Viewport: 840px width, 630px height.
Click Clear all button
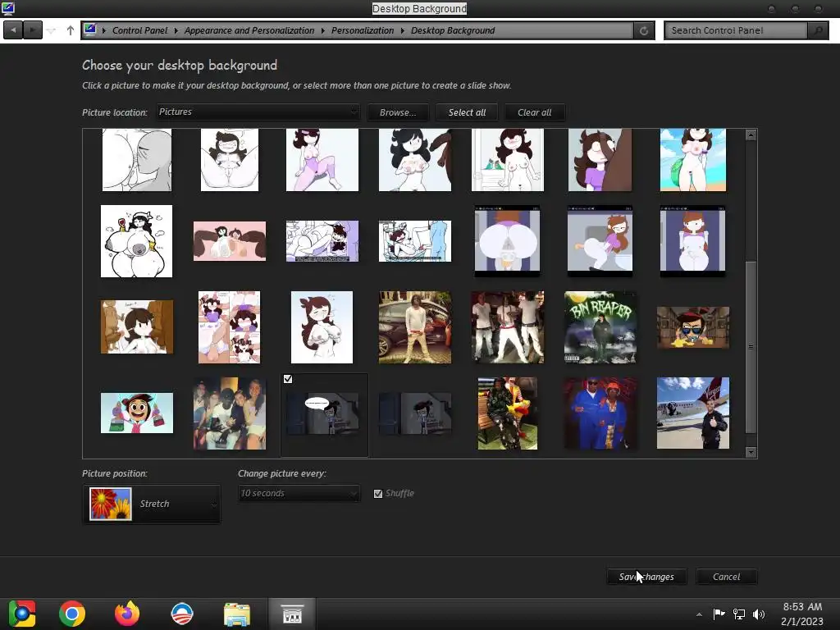pyautogui.click(x=534, y=112)
